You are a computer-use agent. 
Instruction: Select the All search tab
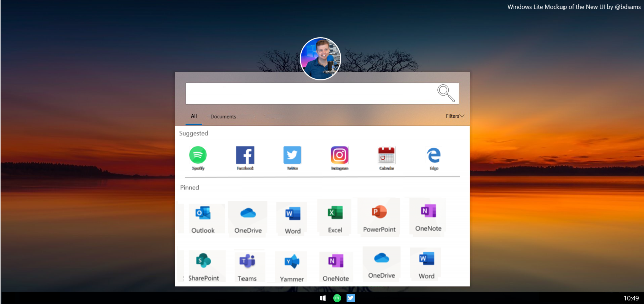193,116
